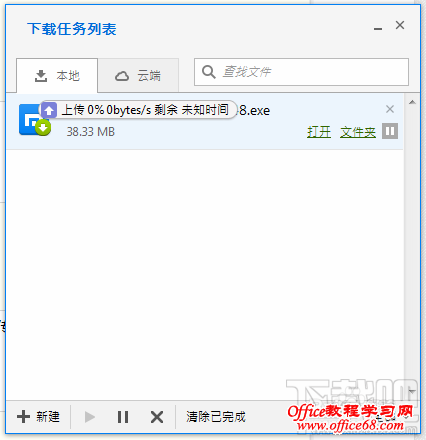Minimize the download task list window

pyautogui.click(x=378, y=29)
